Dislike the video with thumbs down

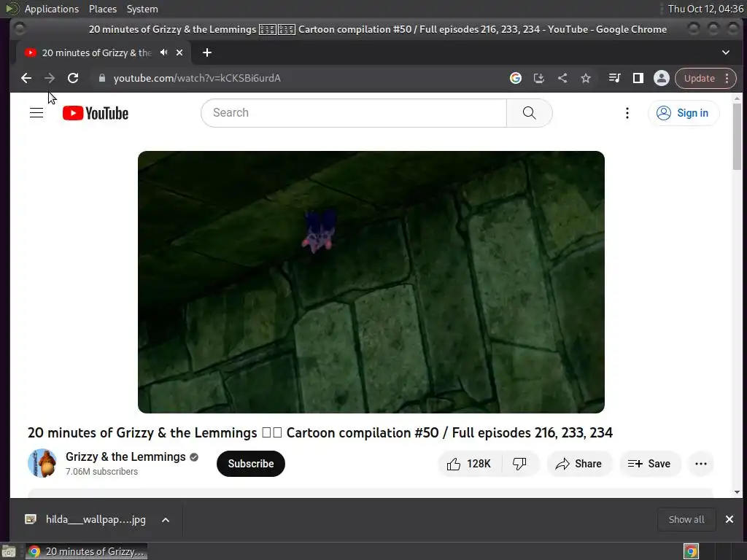[519, 464]
